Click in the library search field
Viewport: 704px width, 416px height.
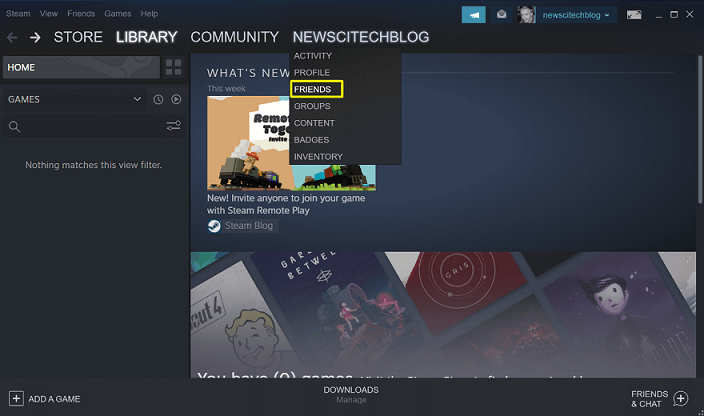(93, 127)
